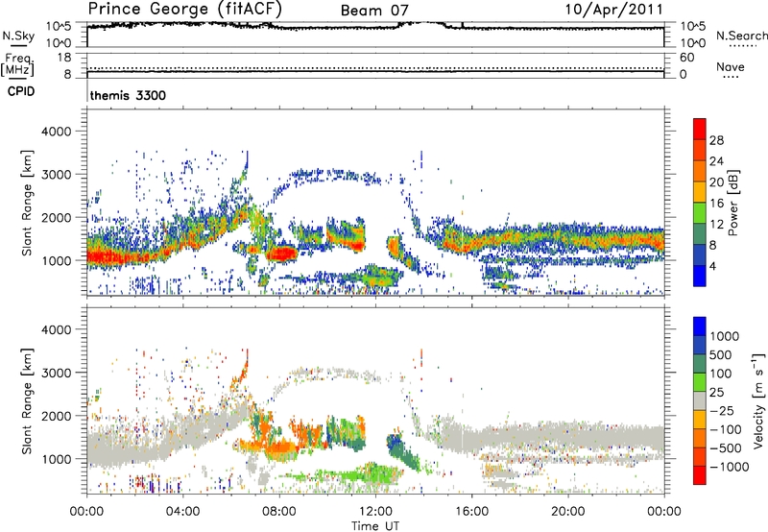The width and height of the screenshot is (768, 532).
Task: Click the left 10^5 noise axis tick
Action: [x=59, y=27]
